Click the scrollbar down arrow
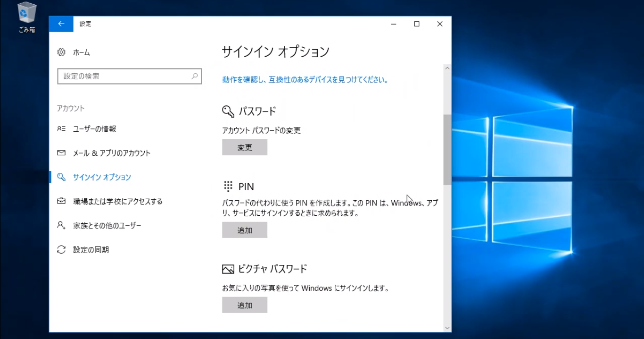Image resolution: width=644 pixels, height=339 pixels. pyautogui.click(x=447, y=328)
